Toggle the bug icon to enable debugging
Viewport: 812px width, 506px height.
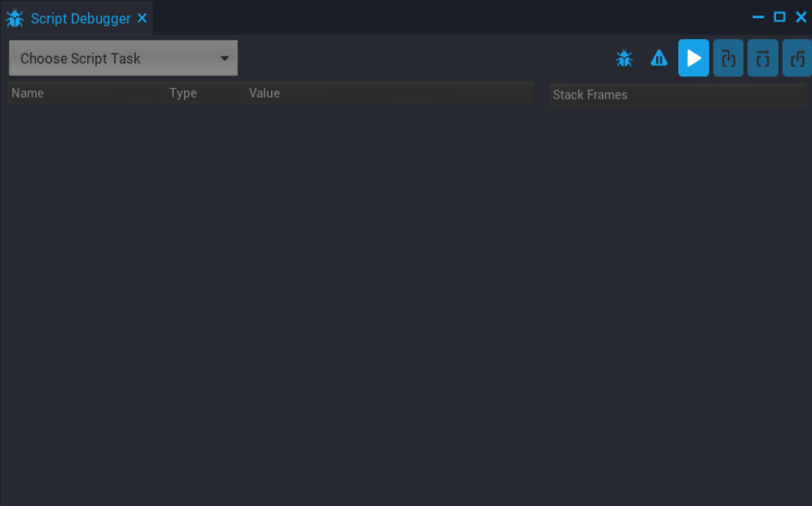(x=624, y=58)
